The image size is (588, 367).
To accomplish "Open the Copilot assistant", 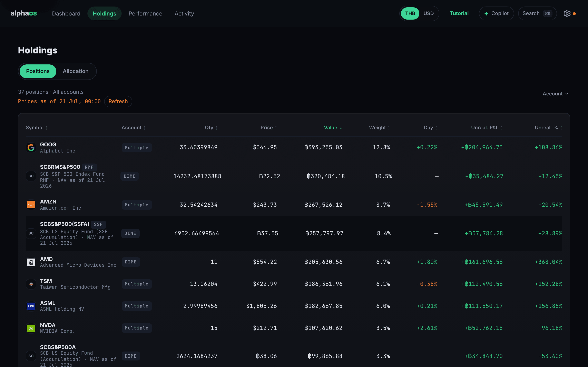I will pos(496,13).
